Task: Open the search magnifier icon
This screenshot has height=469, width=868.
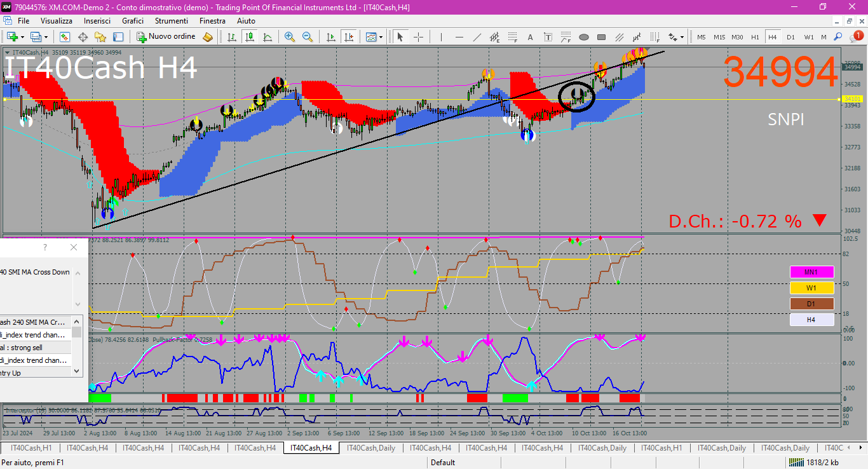Action: pos(839,37)
